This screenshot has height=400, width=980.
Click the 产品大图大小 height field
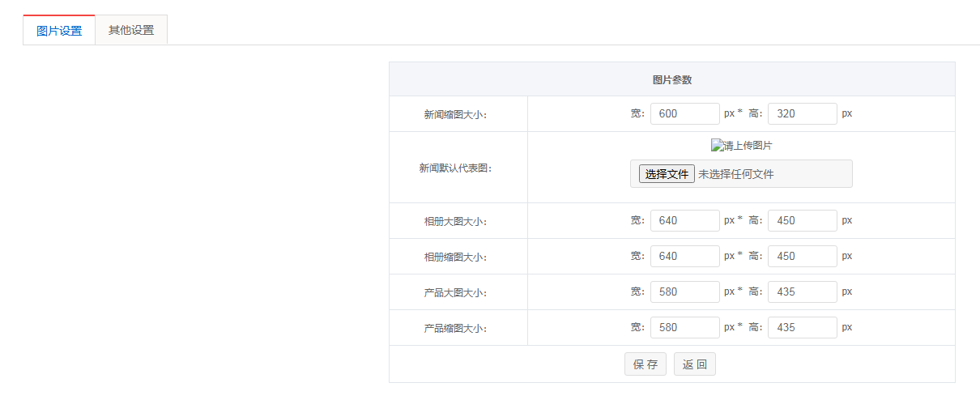802,292
